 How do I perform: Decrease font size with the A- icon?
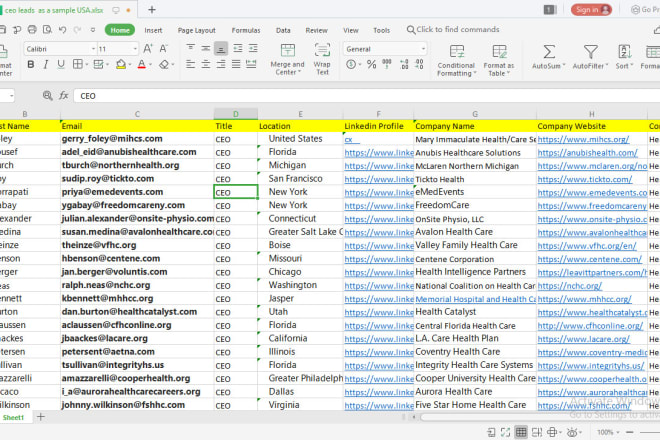pos(163,48)
